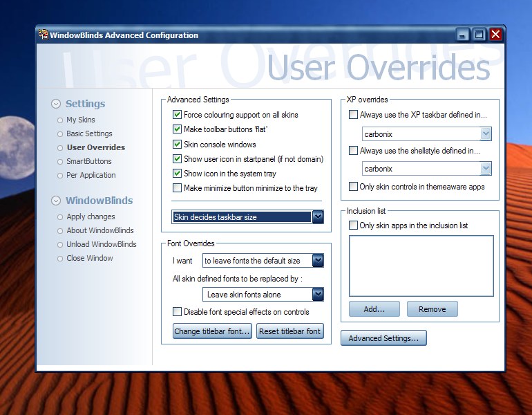Click Close Window in sidebar
Image resolution: width=532 pixels, height=415 pixels.
click(x=90, y=259)
